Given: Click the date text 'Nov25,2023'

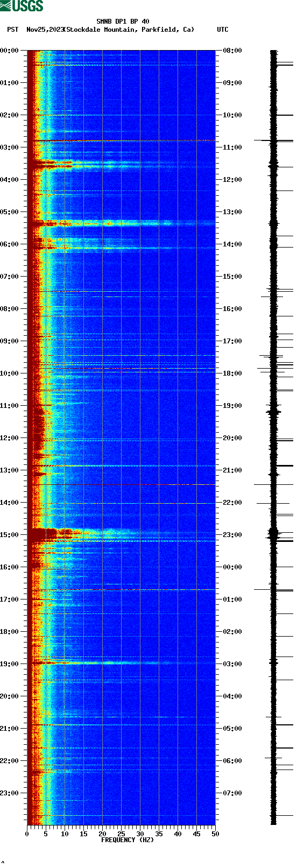Looking at the screenshot, I should [x=44, y=30].
